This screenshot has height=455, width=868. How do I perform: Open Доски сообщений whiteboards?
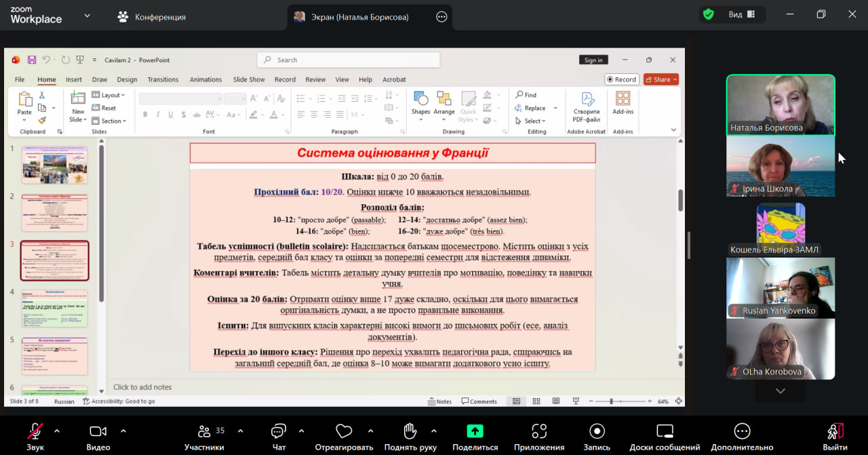[x=665, y=432]
